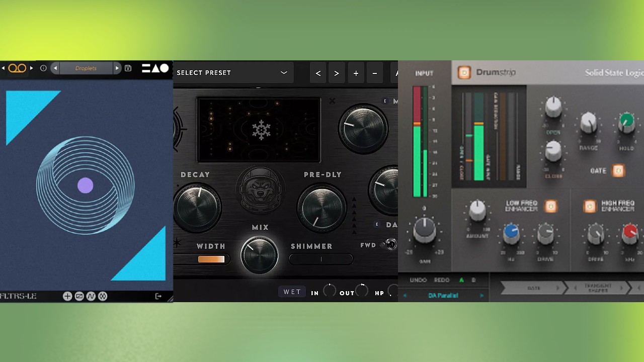Adjust the DECAY knob
644x362 pixels.
click(198, 207)
